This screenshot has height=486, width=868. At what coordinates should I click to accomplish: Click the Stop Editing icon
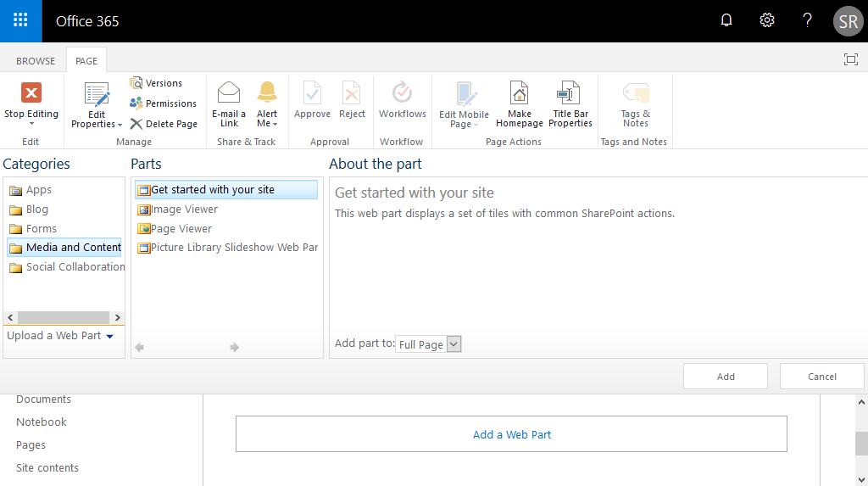(31, 92)
